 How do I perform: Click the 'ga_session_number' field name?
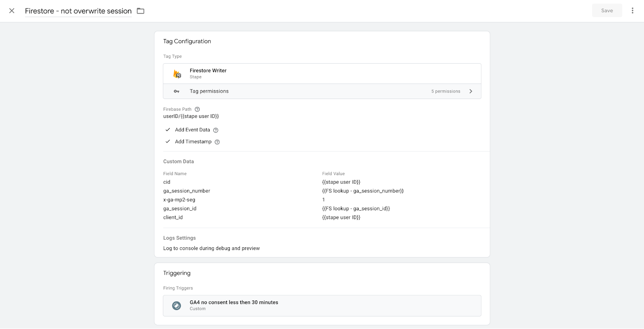[x=187, y=191]
